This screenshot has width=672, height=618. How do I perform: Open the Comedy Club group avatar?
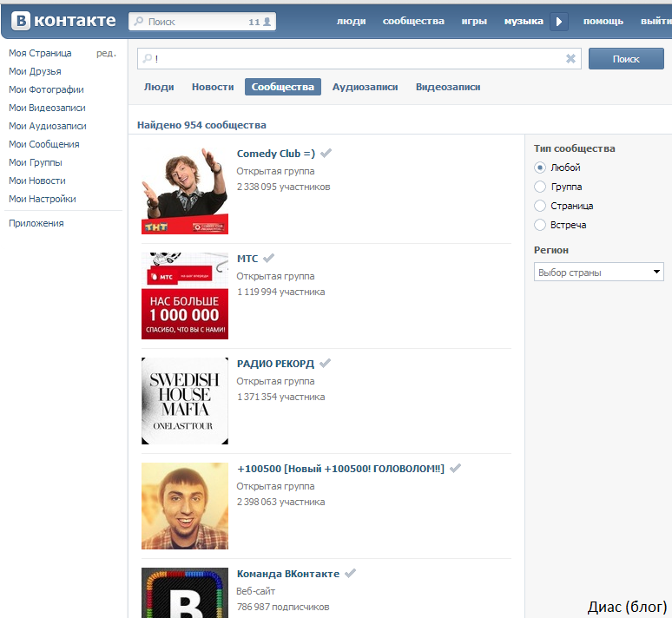185,191
